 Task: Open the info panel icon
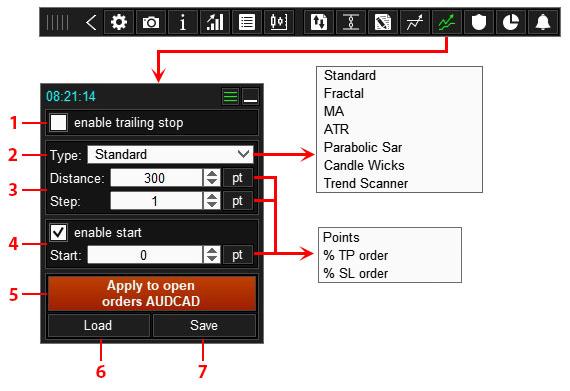(183, 22)
